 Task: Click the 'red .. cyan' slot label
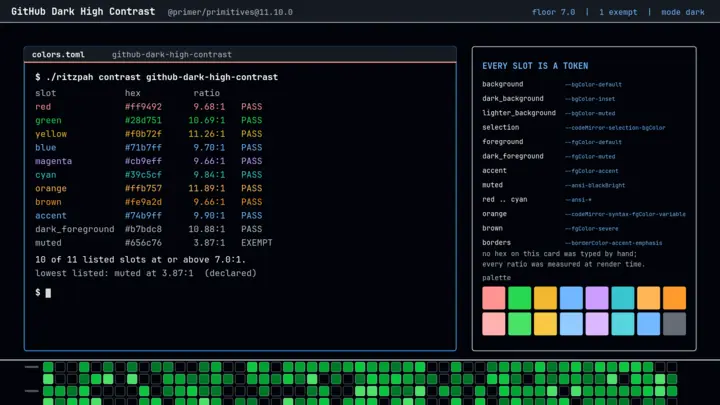[x=505, y=199]
